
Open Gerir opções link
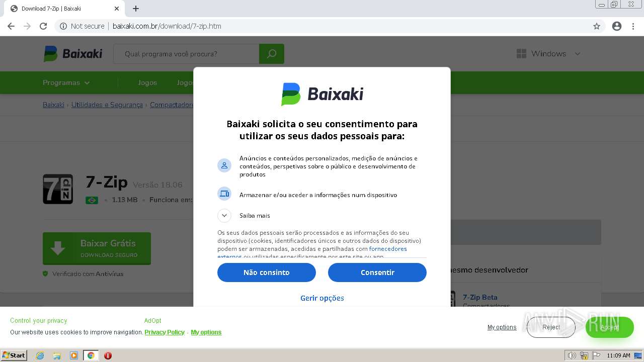point(322,298)
